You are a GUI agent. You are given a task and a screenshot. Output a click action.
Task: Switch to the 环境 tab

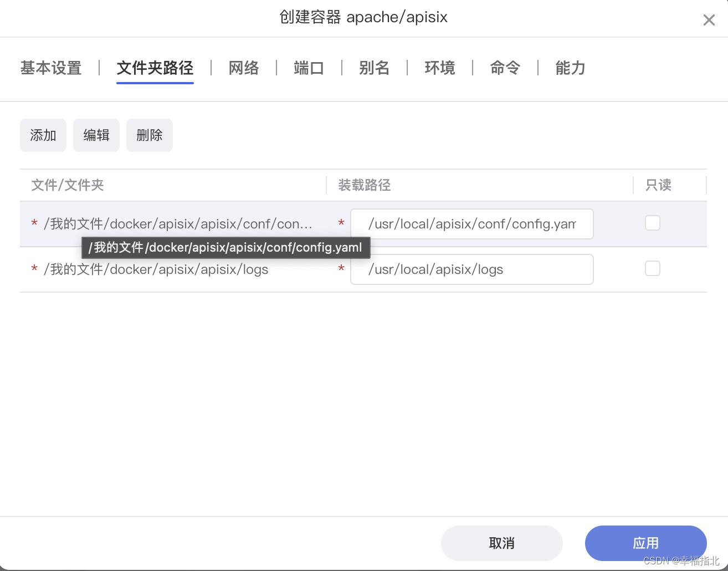(x=440, y=68)
